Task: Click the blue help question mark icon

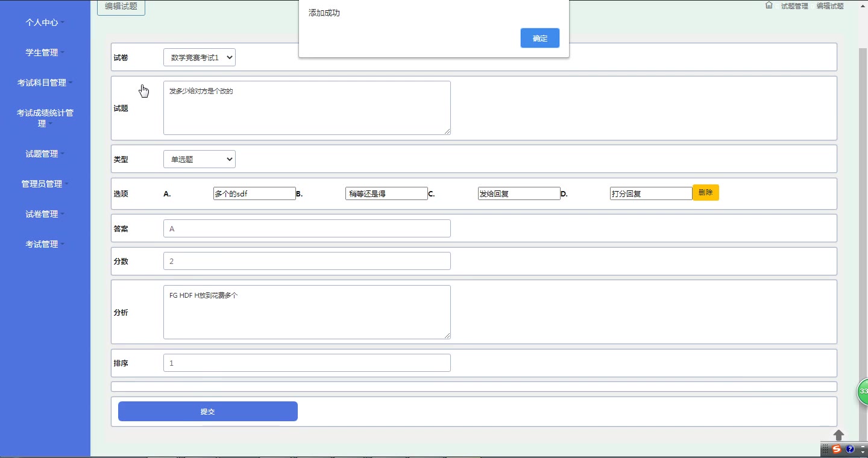Action: [850, 449]
